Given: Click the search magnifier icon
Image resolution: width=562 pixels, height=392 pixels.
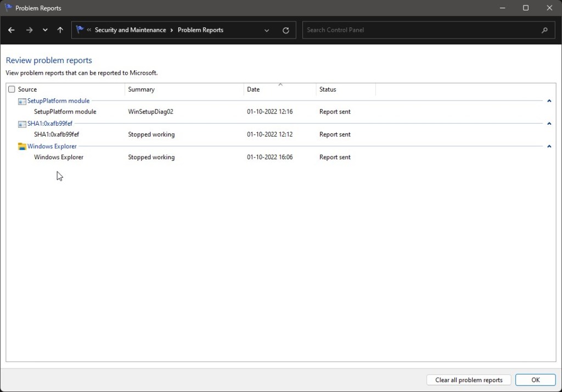Looking at the screenshot, I should tap(545, 31).
